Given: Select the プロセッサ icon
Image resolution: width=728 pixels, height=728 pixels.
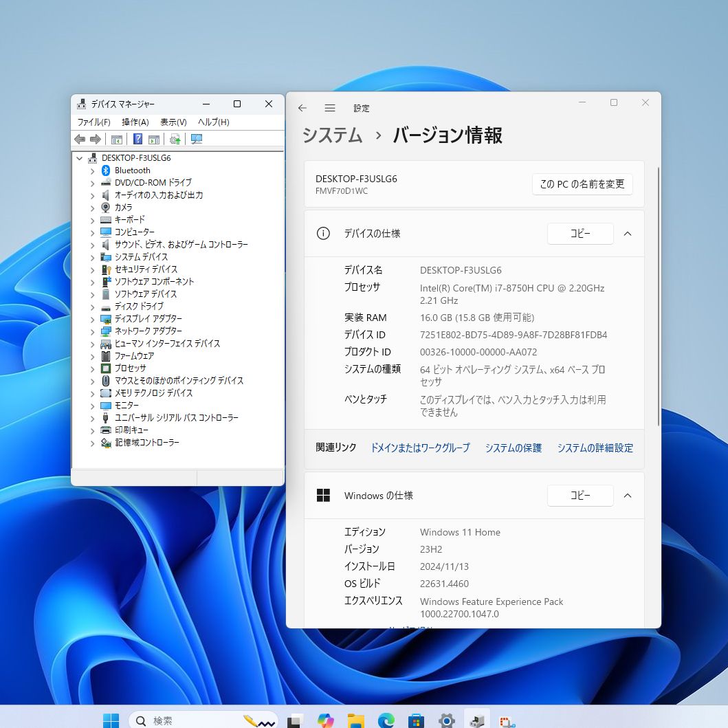Looking at the screenshot, I should (106, 368).
